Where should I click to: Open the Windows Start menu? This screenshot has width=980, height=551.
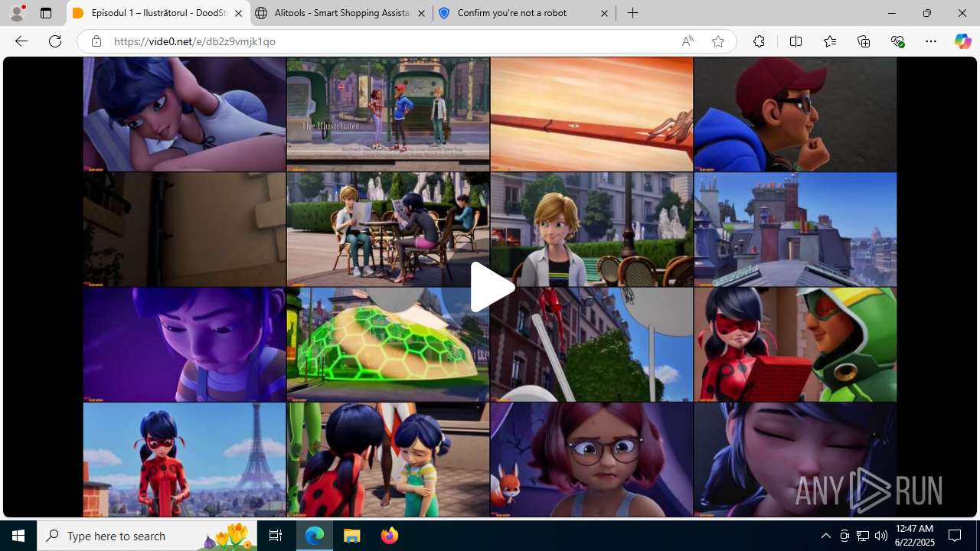tap(18, 536)
